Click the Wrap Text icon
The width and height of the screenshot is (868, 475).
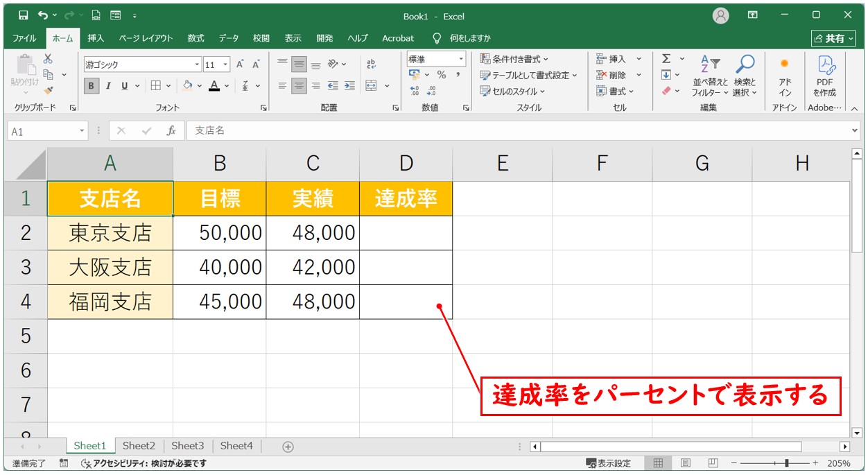pyautogui.click(x=371, y=64)
